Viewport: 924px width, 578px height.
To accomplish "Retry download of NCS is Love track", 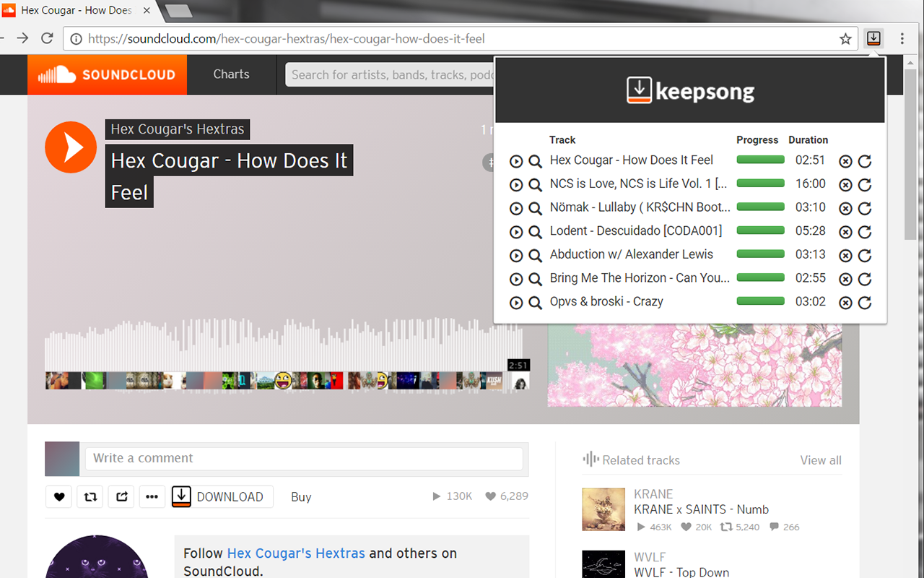I will (865, 185).
